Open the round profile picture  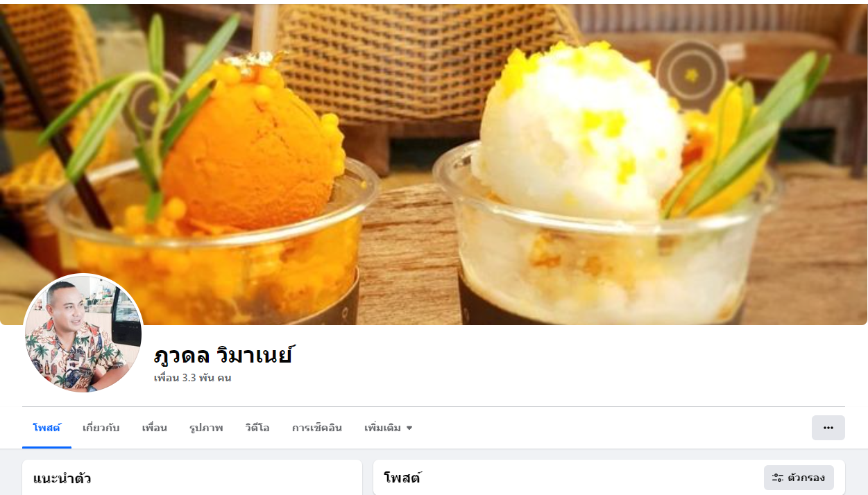(x=83, y=333)
